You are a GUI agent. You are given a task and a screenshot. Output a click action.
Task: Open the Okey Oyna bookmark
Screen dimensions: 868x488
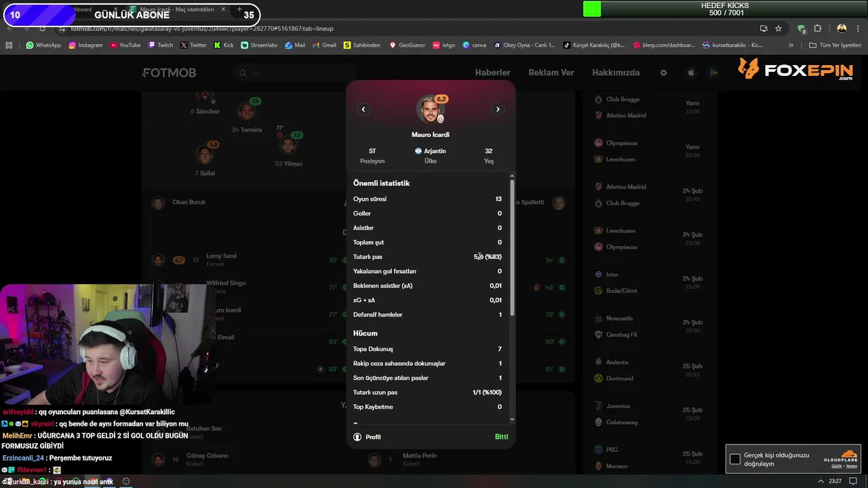(525, 45)
